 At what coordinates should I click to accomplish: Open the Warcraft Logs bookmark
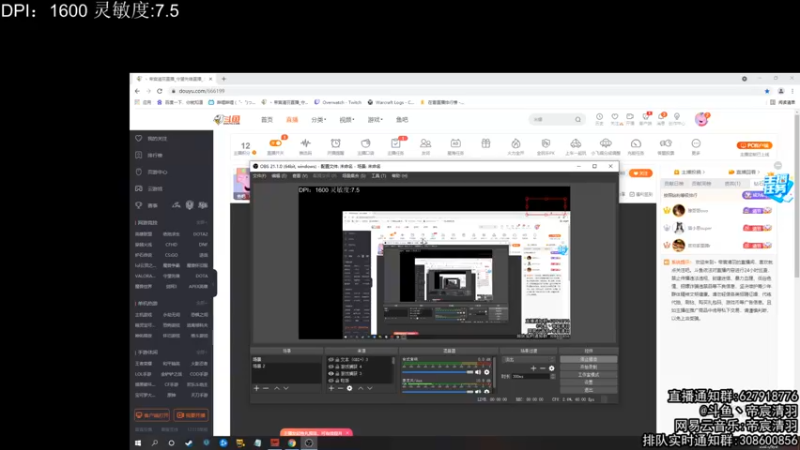391,102
